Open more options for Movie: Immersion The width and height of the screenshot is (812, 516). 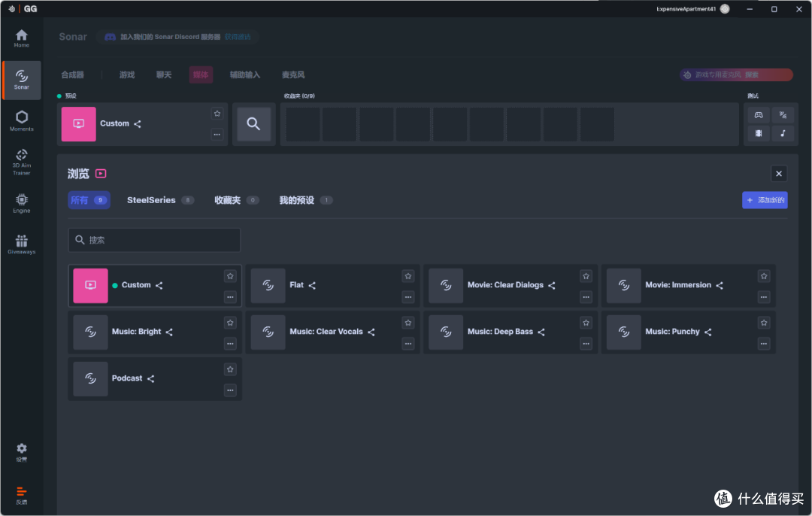tap(764, 297)
